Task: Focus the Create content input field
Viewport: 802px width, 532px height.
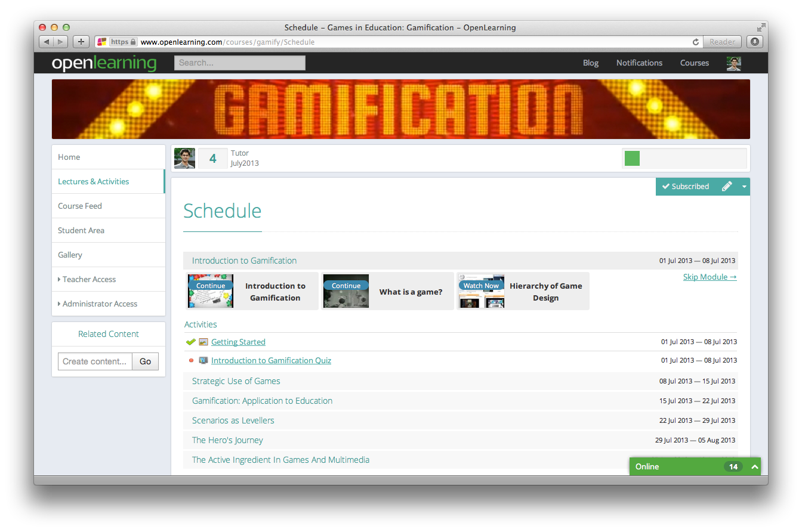Action: point(95,361)
